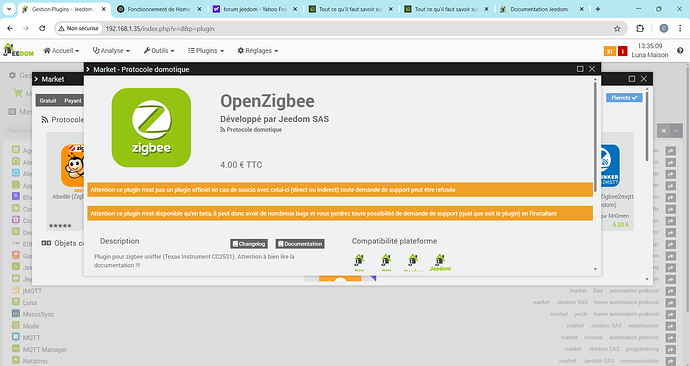Click the Market window vertical scrollbar
The width and height of the screenshot is (690, 366).
point(647,125)
